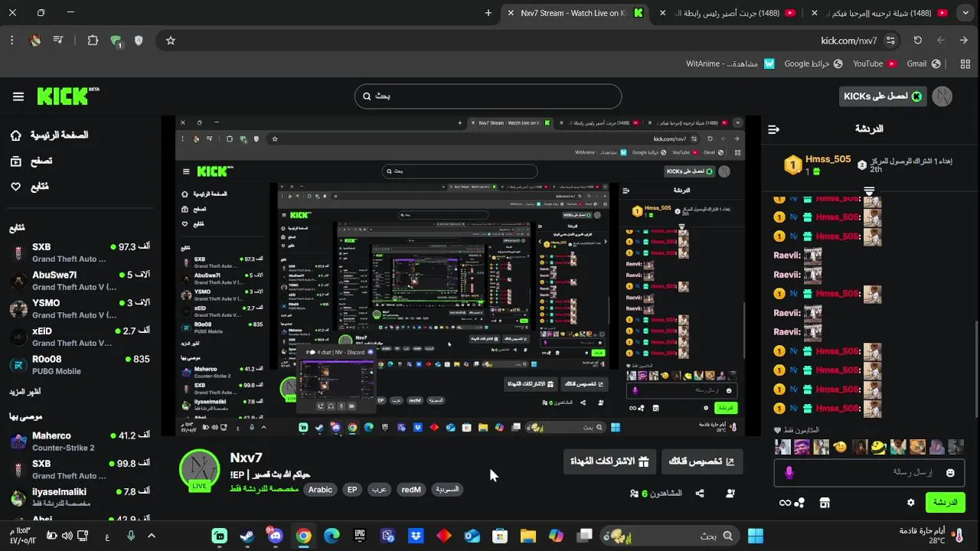Open the chat shop icon
Image resolution: width=980 pixels, height=551 pixels.
point(825,503)
